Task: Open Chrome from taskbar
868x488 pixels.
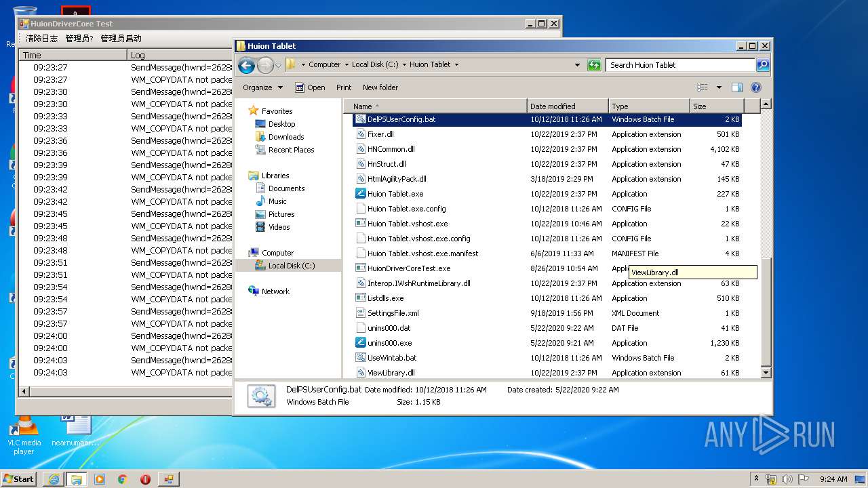Action: 122,479
